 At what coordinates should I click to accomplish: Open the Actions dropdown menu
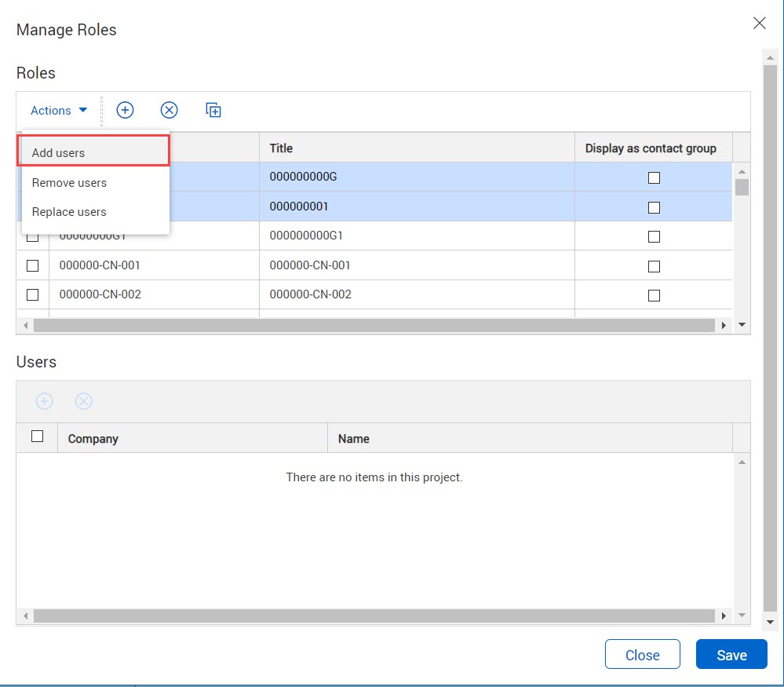coord(59,111)
